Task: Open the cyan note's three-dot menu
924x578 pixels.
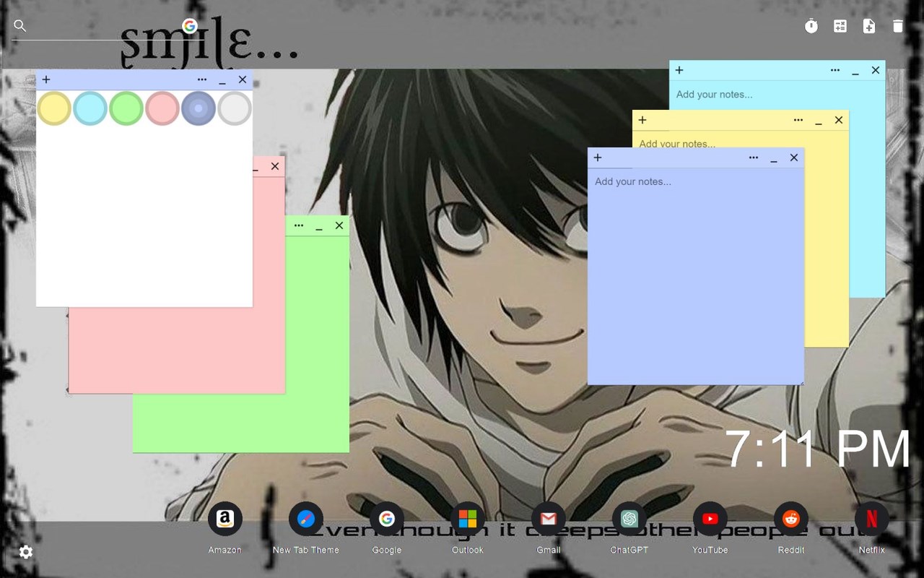Action: pyautogui.click(x=835, y=70)
